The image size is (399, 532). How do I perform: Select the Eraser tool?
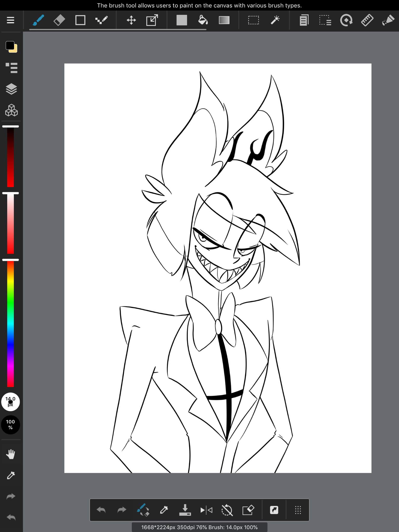pos(59,20)
